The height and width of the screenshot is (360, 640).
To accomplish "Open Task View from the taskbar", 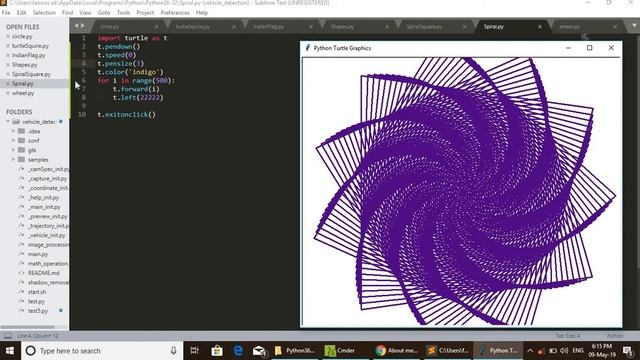I will 194,351.
